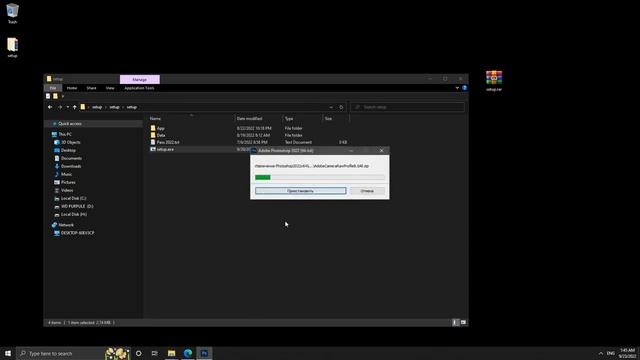Select the Data folder in file list
This screenshot has height=360, width=640.
pyautogui.click(x=161, y=135)
